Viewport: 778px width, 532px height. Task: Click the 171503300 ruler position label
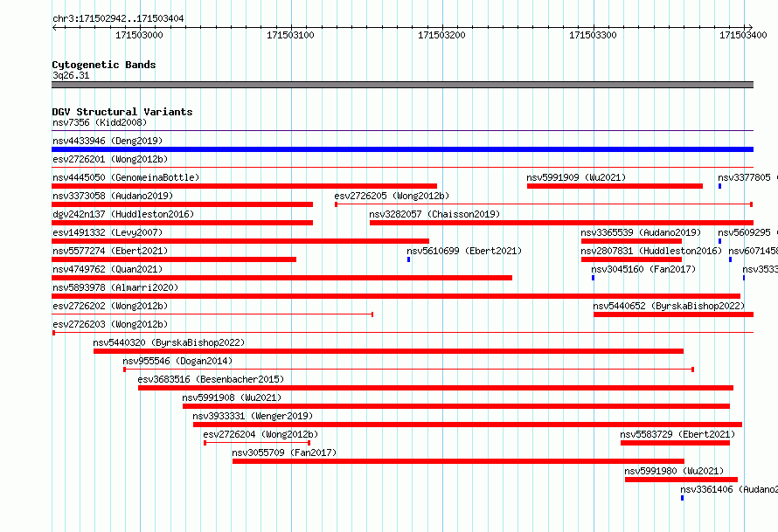[x=593, y=35]
